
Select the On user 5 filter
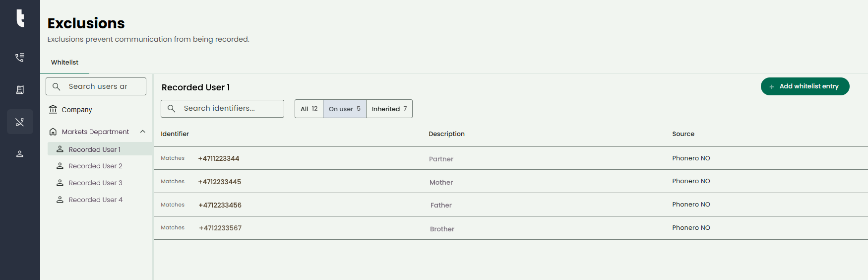point(345,109)
